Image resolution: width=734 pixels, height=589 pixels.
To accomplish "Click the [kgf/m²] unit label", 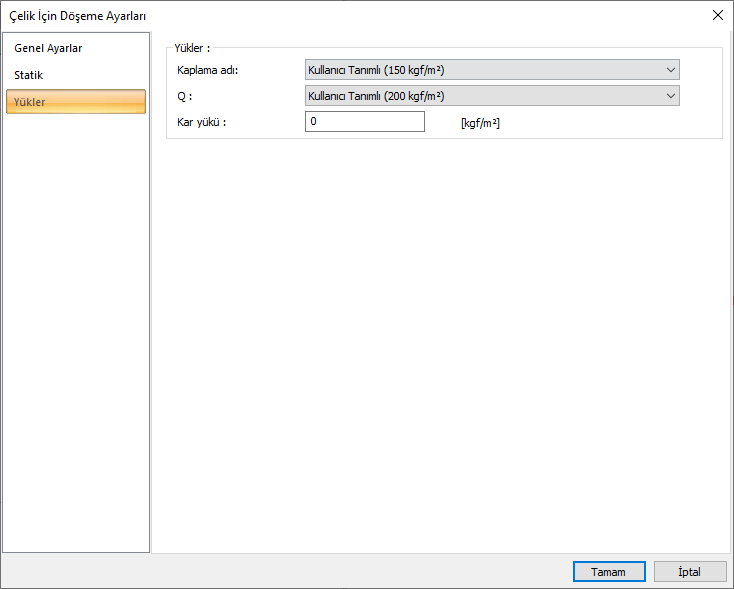I will tap(480, 123).
